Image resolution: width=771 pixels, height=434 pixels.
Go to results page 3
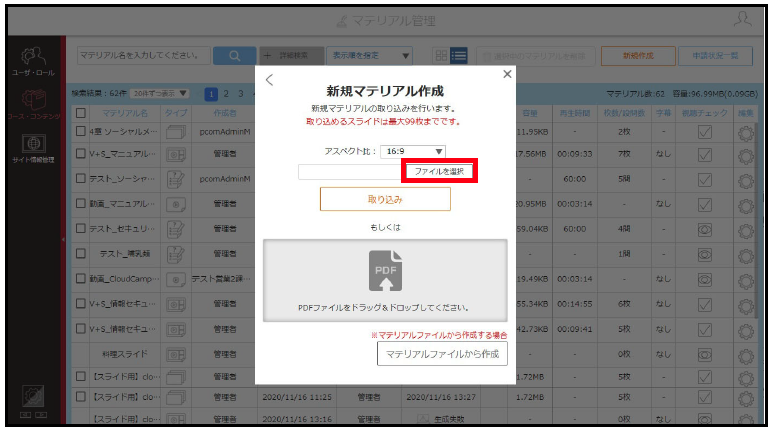pos(241,93)
